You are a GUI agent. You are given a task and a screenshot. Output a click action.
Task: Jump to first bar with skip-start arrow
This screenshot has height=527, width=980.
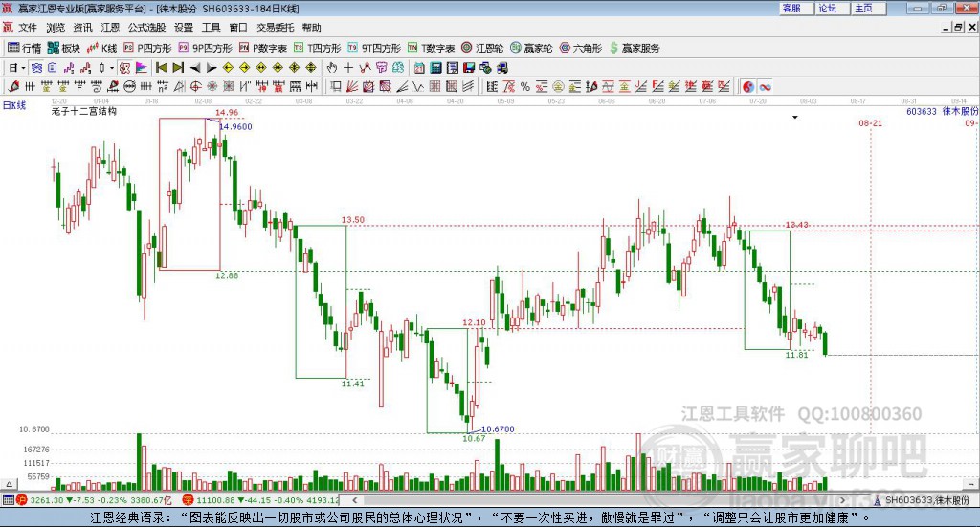click(x=162, y=68)
